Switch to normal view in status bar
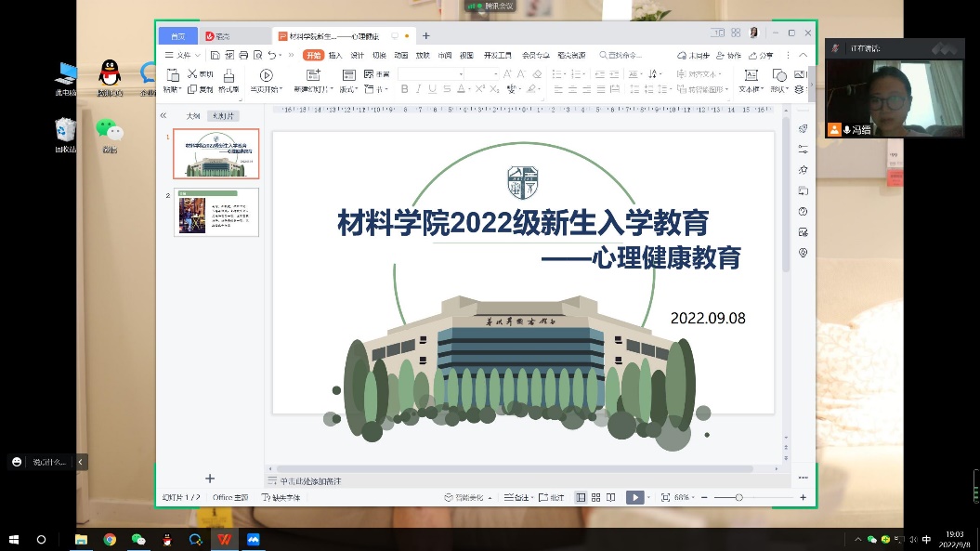Image resolution: width=980 pixels, height=551 pixels. pos(581,498)
